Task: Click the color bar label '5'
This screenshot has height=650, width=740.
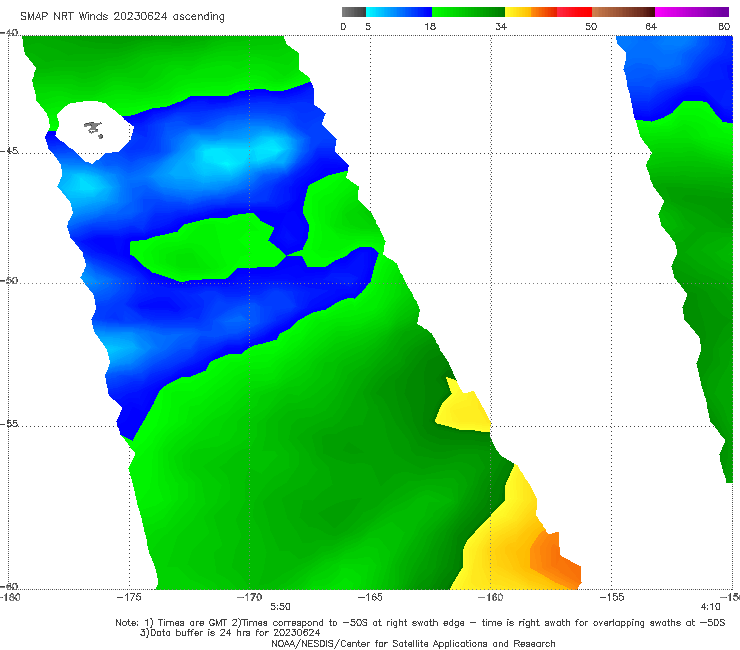Action: click(368, 27)
